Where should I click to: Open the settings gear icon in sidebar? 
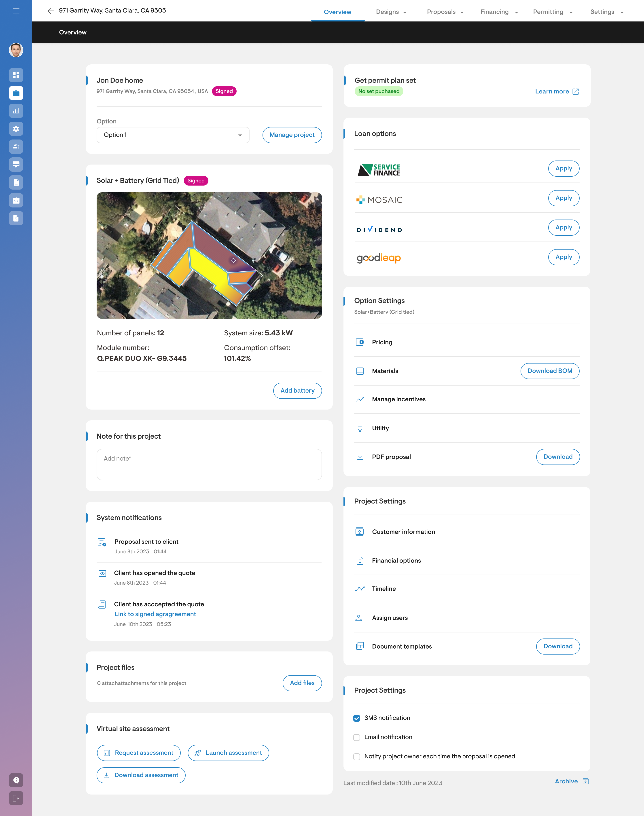point(16,129)
